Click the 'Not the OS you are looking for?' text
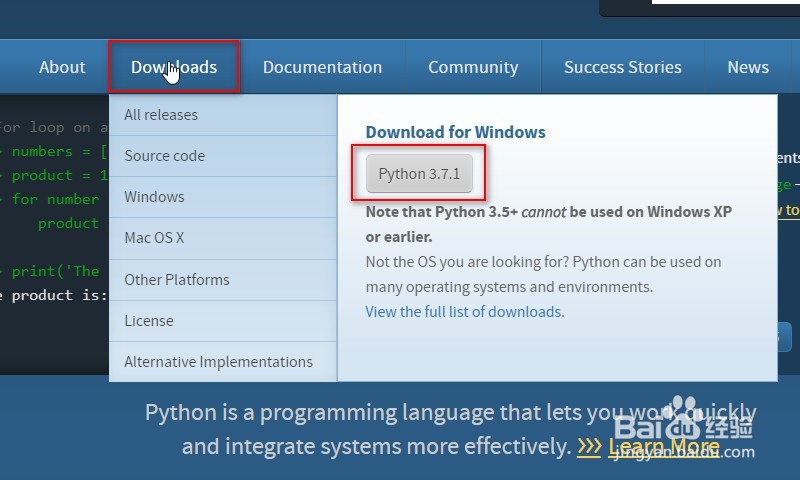Viewport: 800px width, 480px height. [x=543, y=274]
